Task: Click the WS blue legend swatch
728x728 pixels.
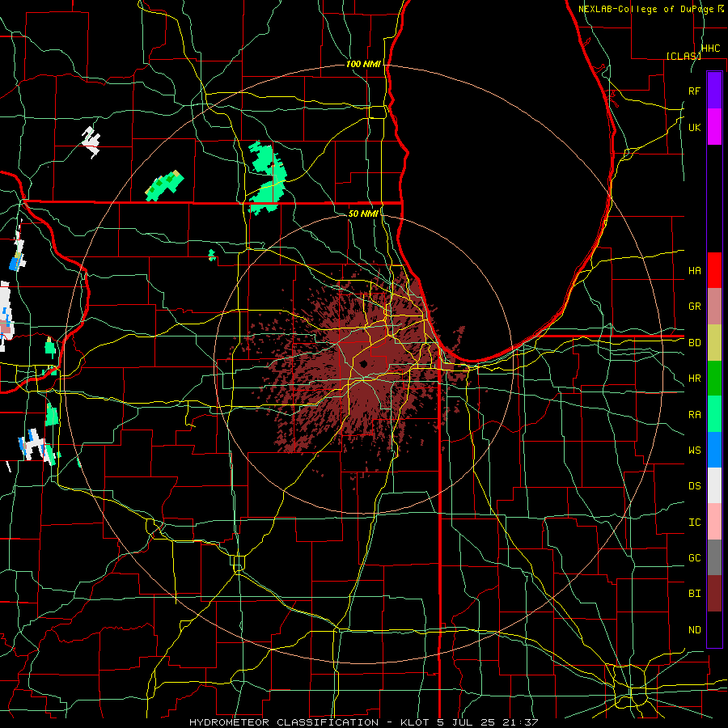Action: [714, 450]
